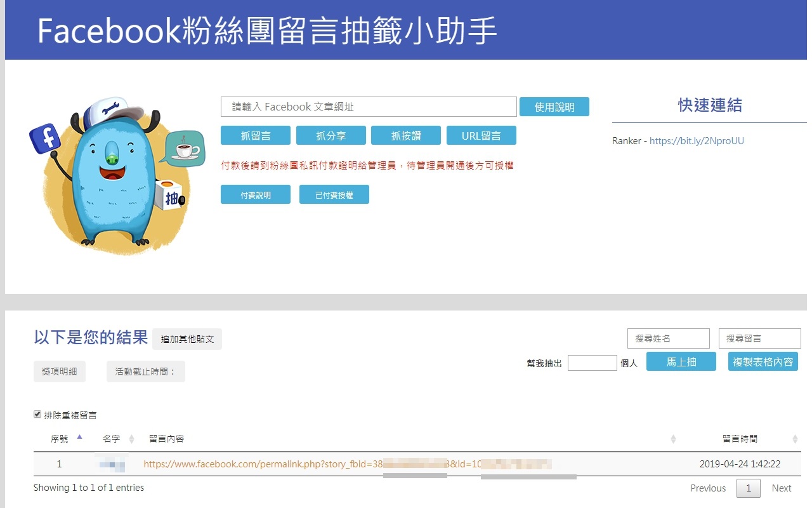Sort table by 序號 column arrow
The width and height of the screenshot is (812, 508).
tap(79, 437)
